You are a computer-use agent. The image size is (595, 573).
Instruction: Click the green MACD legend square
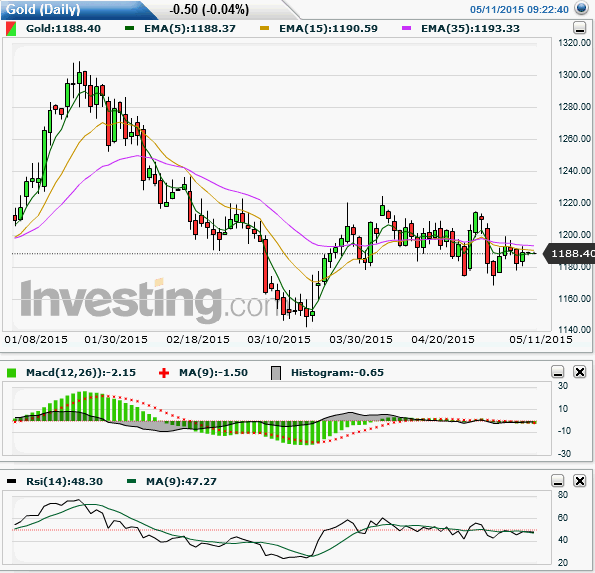click(12, 373)
